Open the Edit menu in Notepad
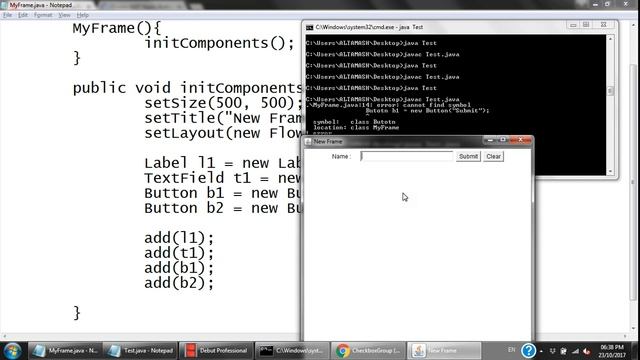Image resolution: width=640 pixels, height=360 pixels. coord(23,15)
